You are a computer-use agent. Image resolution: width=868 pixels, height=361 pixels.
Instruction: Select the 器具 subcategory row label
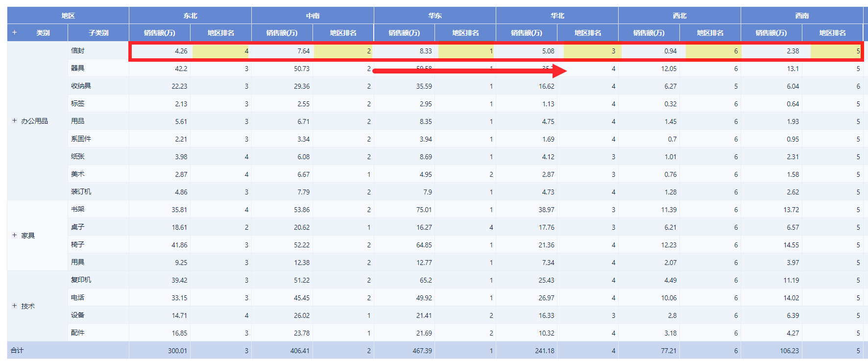[78, 68]
